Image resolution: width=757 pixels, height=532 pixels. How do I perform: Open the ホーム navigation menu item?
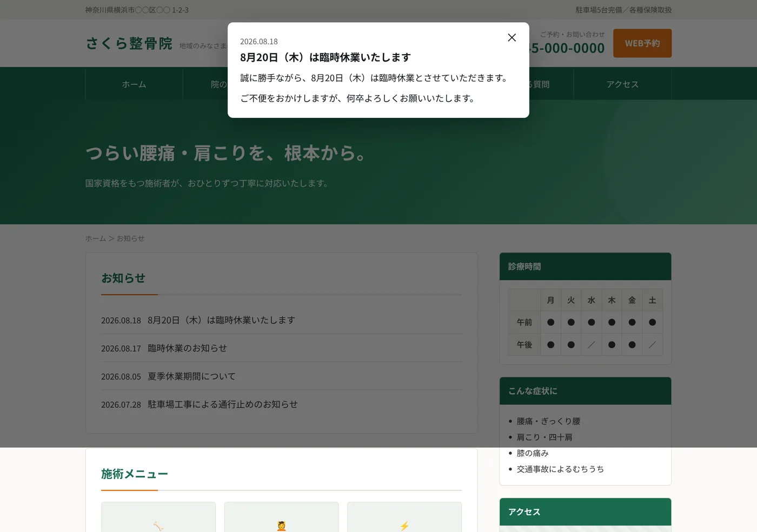pyautogui.click(x=134, y=84)
